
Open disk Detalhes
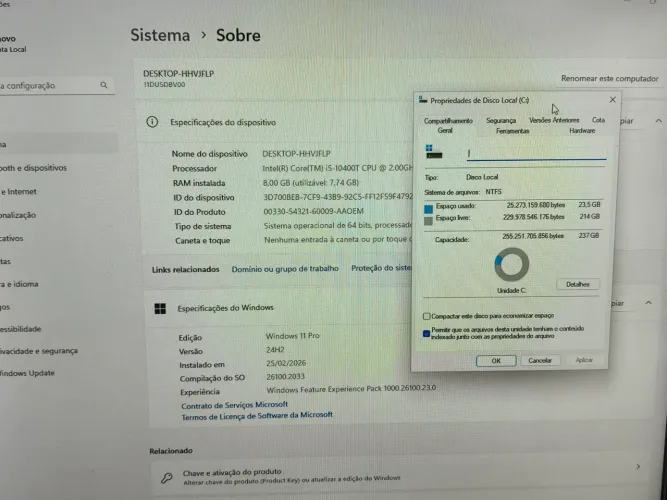coord(578,284)
